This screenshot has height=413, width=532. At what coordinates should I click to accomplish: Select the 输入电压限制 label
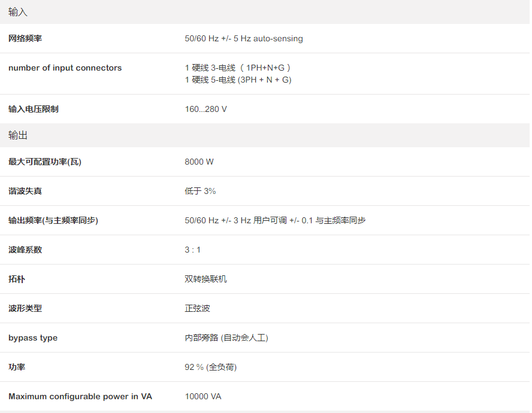[34, 110]
